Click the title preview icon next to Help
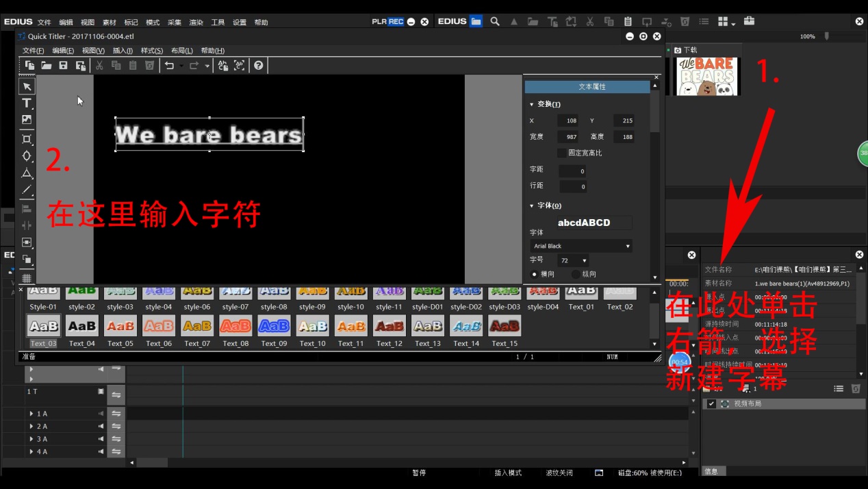The height and width of the screenshot is (489, 868). pyautogui.click(x=239, y=66)
